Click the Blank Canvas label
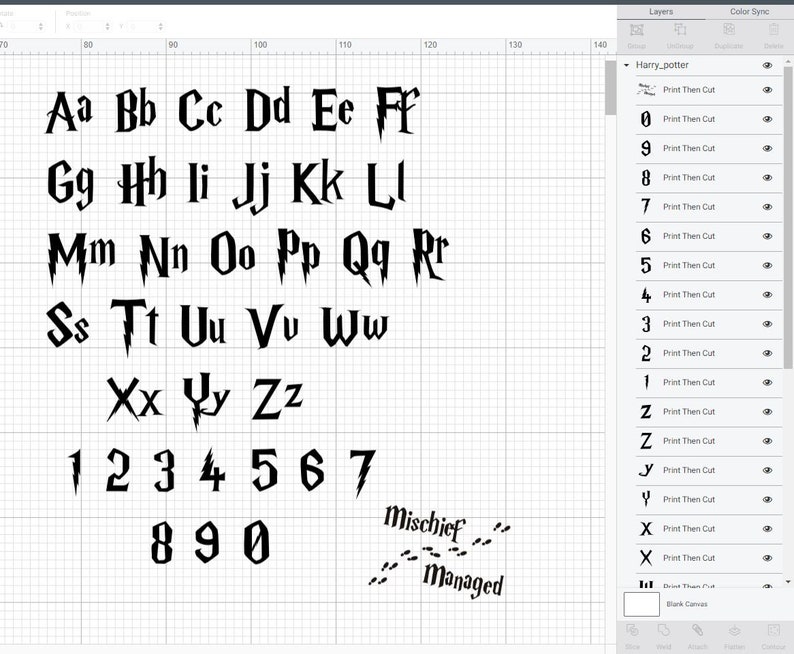 [x=687, y=604]
